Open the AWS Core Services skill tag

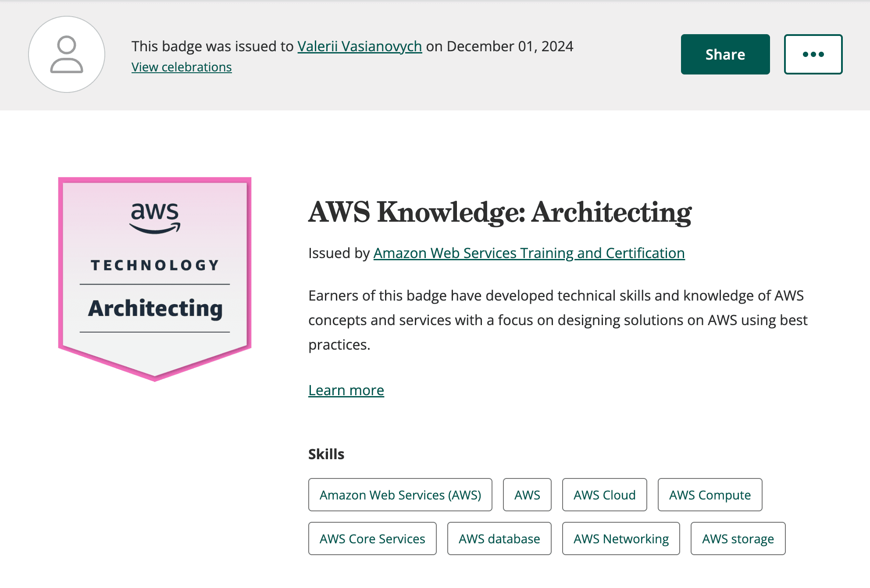(x=372, y=538)
